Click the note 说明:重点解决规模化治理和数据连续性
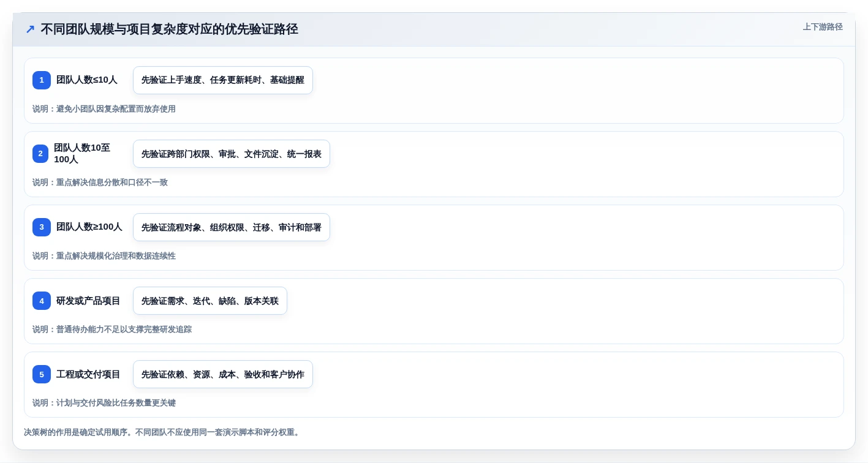 104,256
